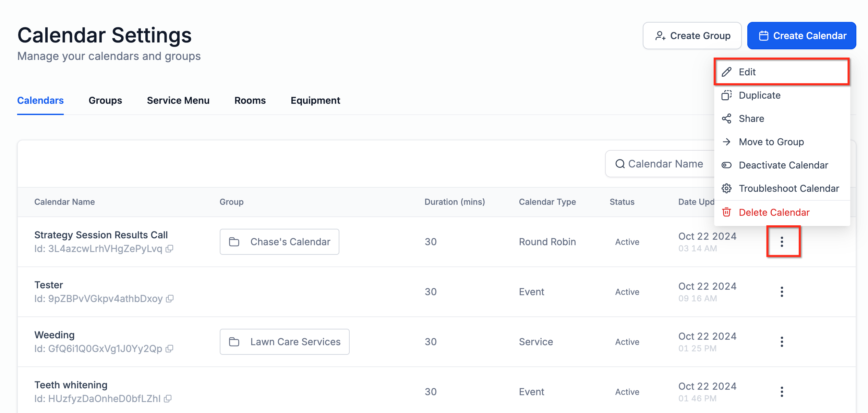
Task: Click the folder icon in Lawn Care Services
Action: pos(234,342)
